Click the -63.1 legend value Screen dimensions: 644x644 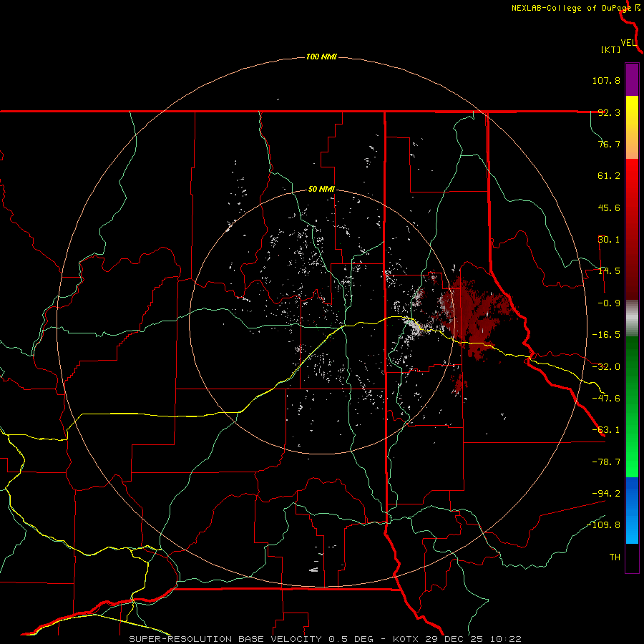point(606,430)
